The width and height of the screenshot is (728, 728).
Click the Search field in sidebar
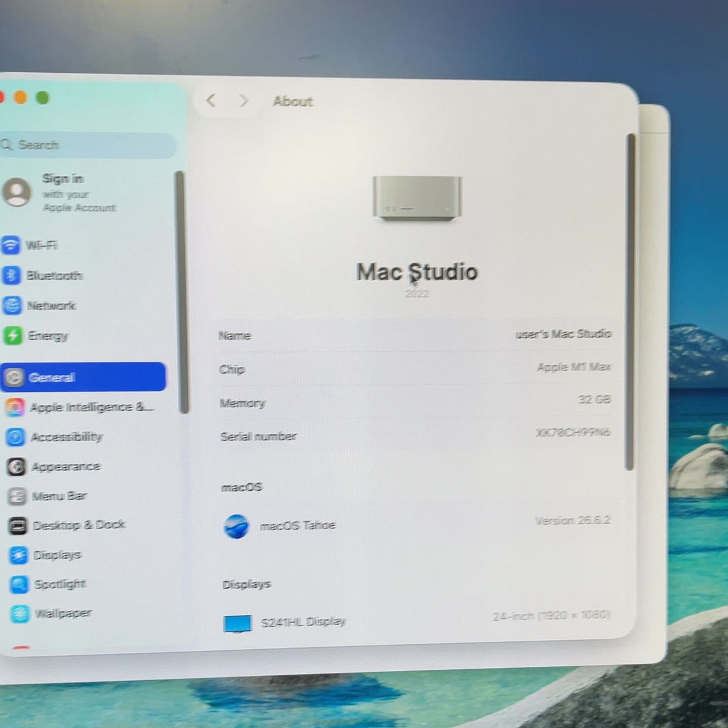(x=87, y=146)
